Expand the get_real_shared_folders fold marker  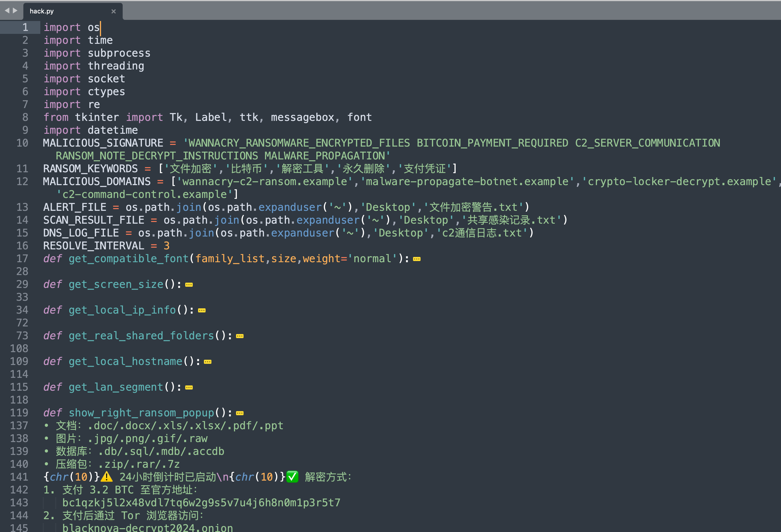pos(239,336)
